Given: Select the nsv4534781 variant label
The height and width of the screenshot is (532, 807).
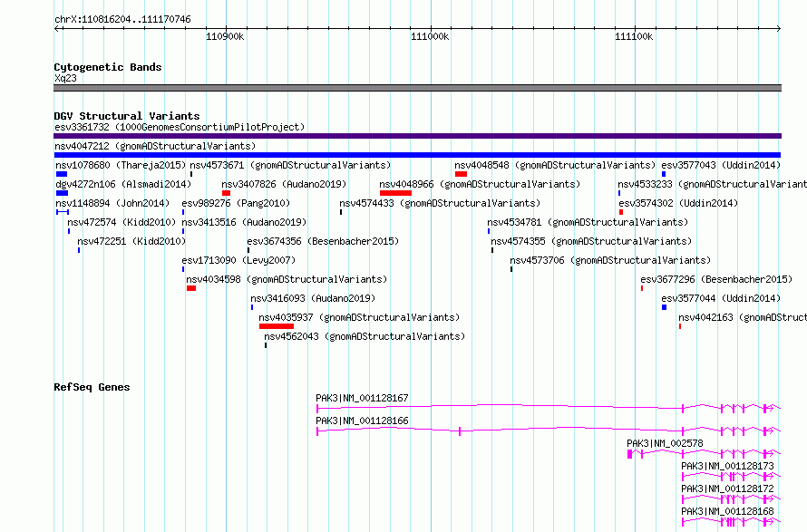Looking at the screenshot, I should tap(588, 222).
